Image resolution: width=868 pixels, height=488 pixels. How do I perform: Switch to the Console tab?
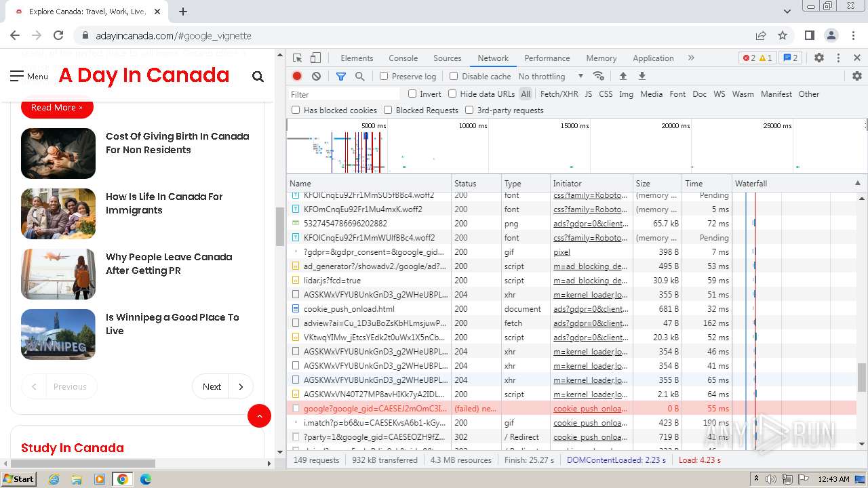click(403, 58)
